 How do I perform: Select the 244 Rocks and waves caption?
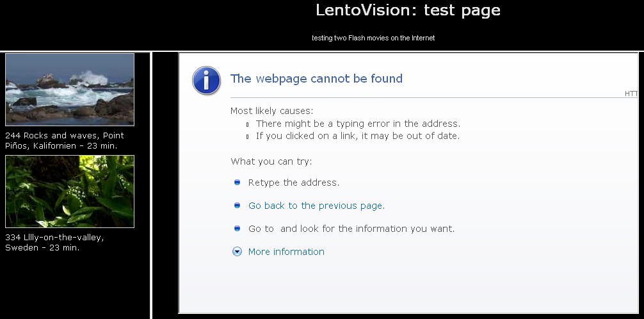pos(65,140)
